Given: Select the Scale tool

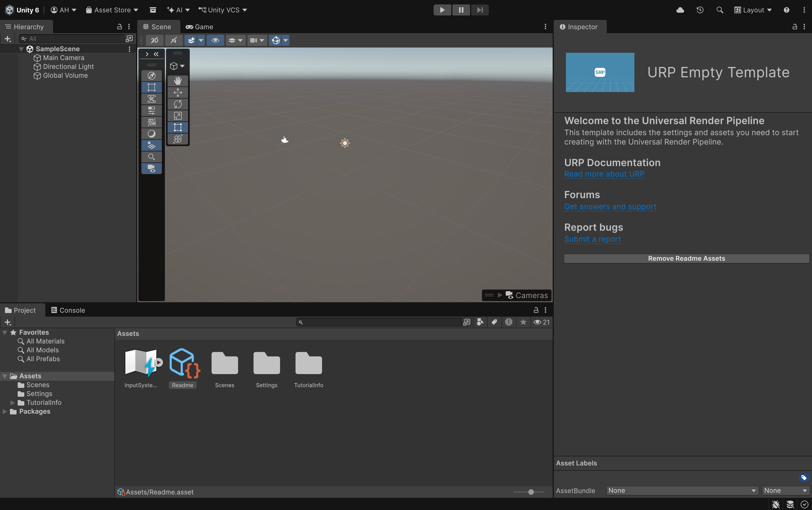Looking at the screenshot, I should coord(178,116).
